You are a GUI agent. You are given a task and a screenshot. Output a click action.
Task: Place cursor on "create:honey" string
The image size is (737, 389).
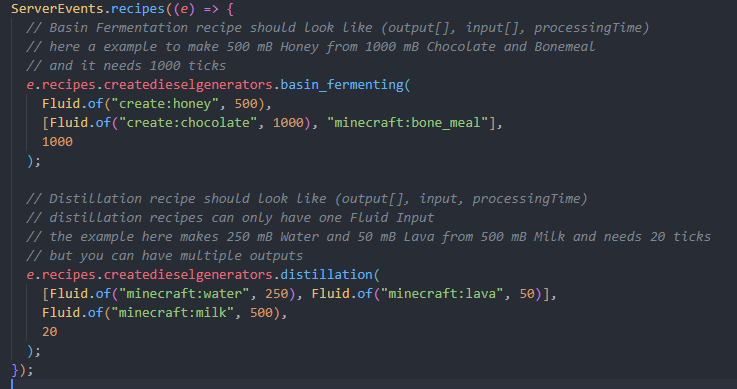click(165, 103)
